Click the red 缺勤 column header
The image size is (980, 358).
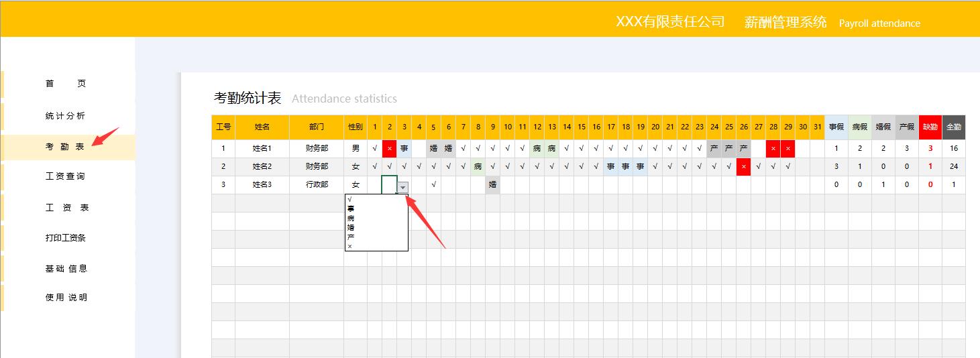[930, 127]
